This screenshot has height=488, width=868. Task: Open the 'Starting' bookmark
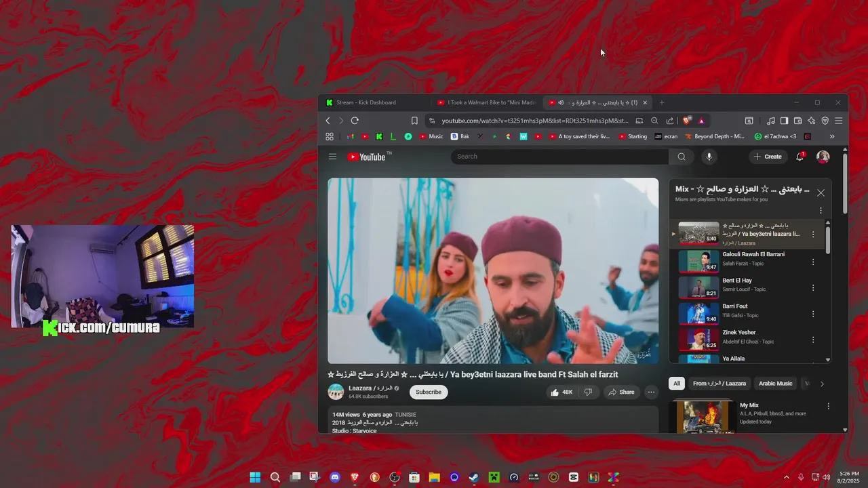point(633,136)
